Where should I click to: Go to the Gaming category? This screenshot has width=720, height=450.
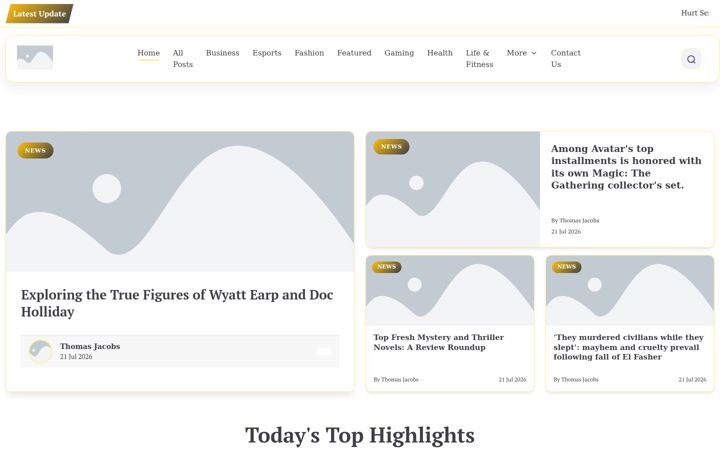tap(399, 53)
